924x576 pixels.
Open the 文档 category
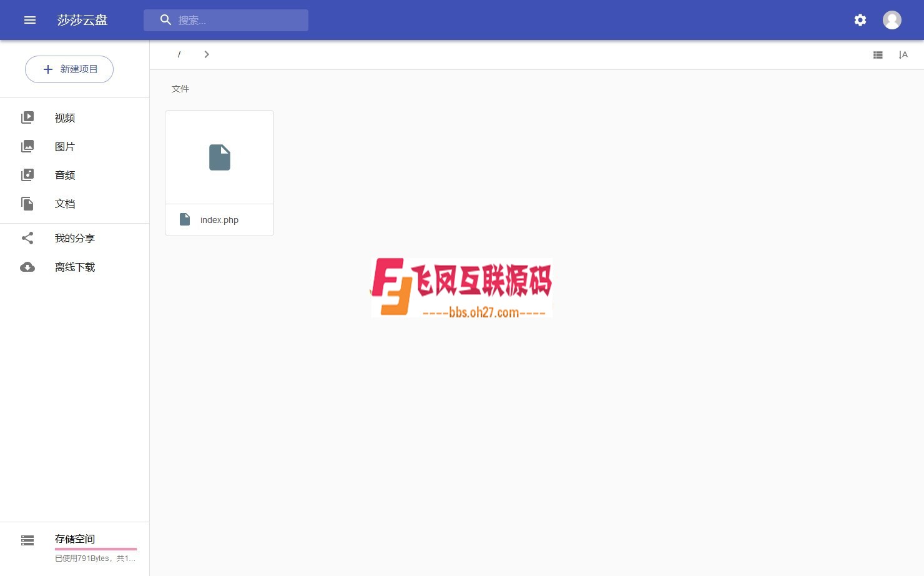(65, 204)
